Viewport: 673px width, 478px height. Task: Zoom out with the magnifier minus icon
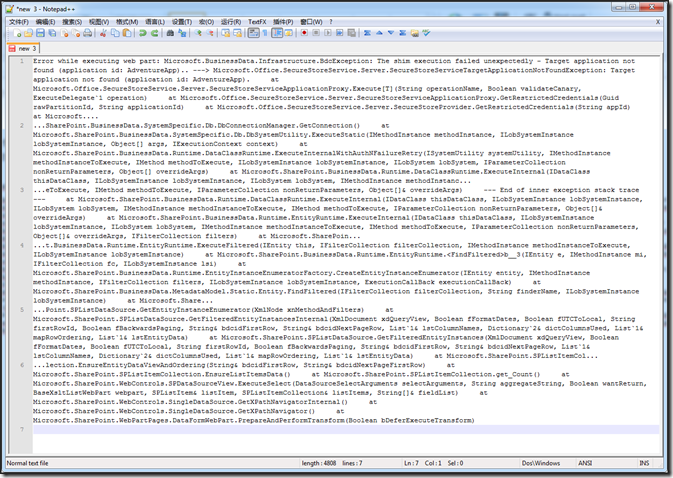coord(210,33)
